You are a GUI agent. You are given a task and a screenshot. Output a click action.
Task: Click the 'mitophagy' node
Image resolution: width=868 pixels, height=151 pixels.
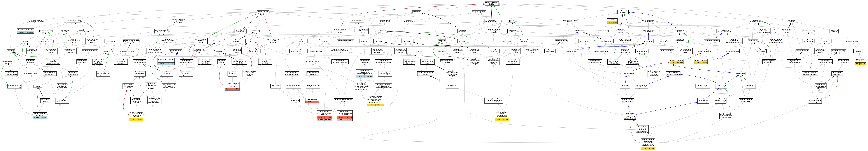[38, 86]
